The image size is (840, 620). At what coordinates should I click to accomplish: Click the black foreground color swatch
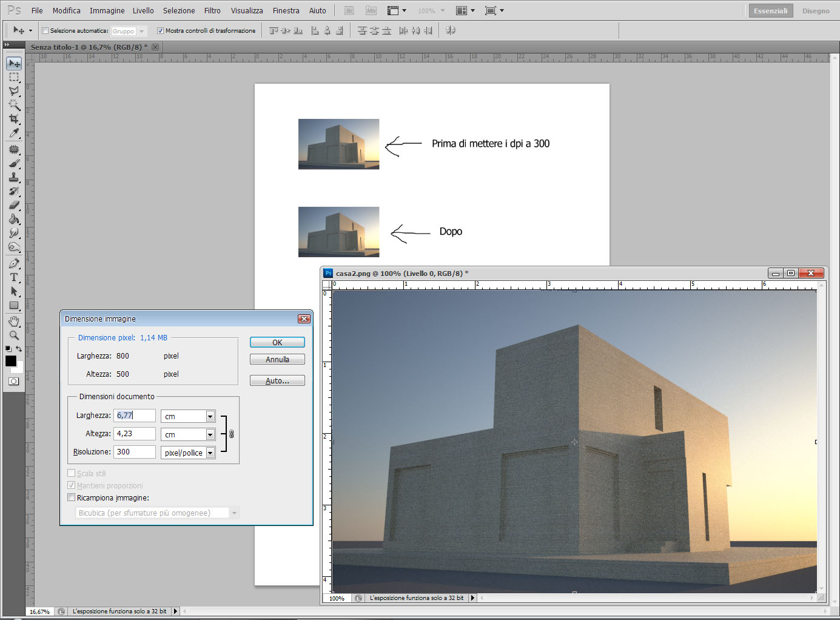pos(11,361)
